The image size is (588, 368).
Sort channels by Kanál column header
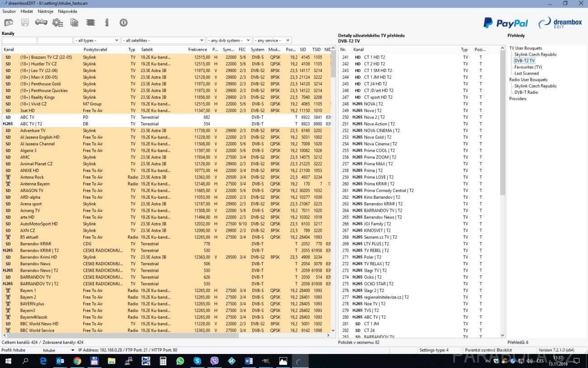(x=42, y=50)
